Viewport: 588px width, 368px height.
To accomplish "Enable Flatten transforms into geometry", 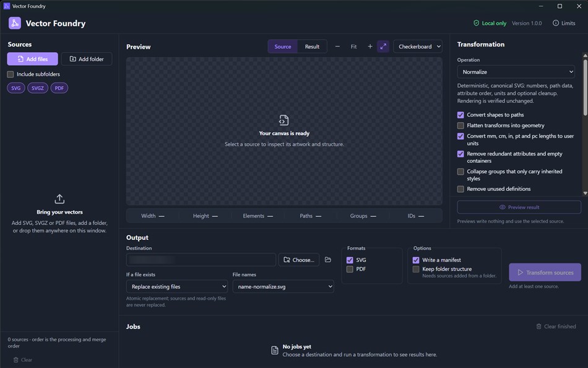I will pos(460,125).
